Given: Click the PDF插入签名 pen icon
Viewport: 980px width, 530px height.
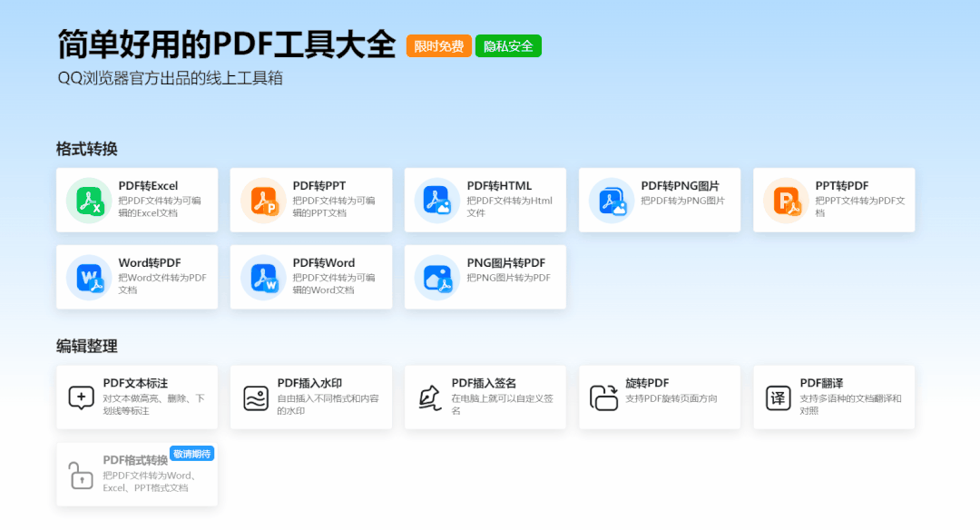Looking at the screenshot, I should click(x=430, y=397).
